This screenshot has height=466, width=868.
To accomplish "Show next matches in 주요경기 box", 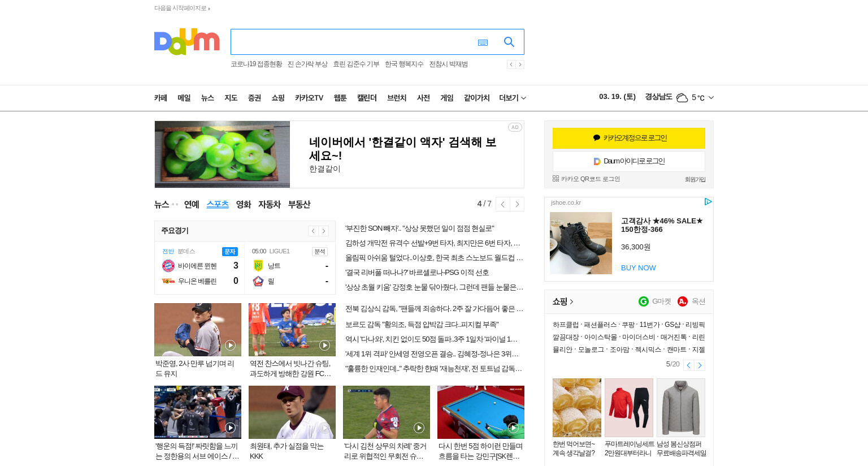I will coord(323,231).
